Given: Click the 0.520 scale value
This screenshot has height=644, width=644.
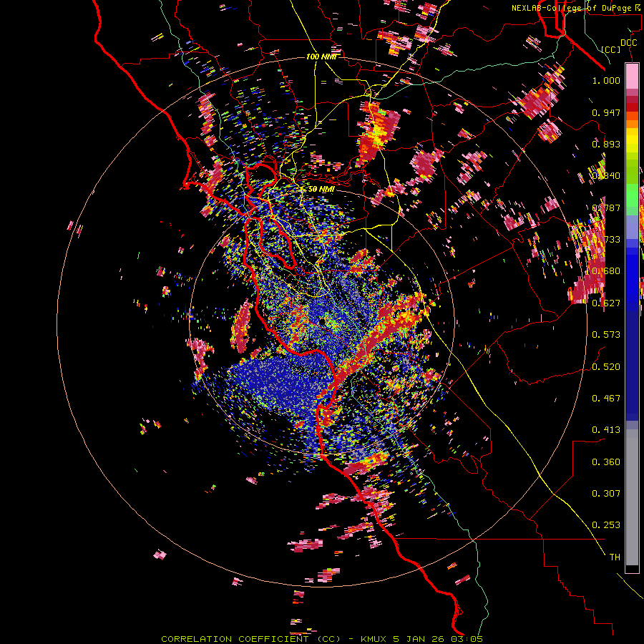Looking at the screenshot, I should tap(606, 366).
